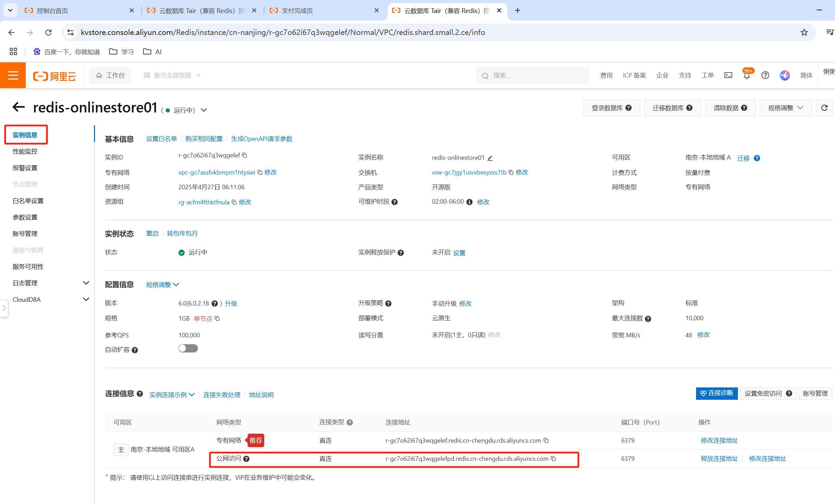Copy the public network connection address
The image size is (835, 504).
tap(553, 459)
